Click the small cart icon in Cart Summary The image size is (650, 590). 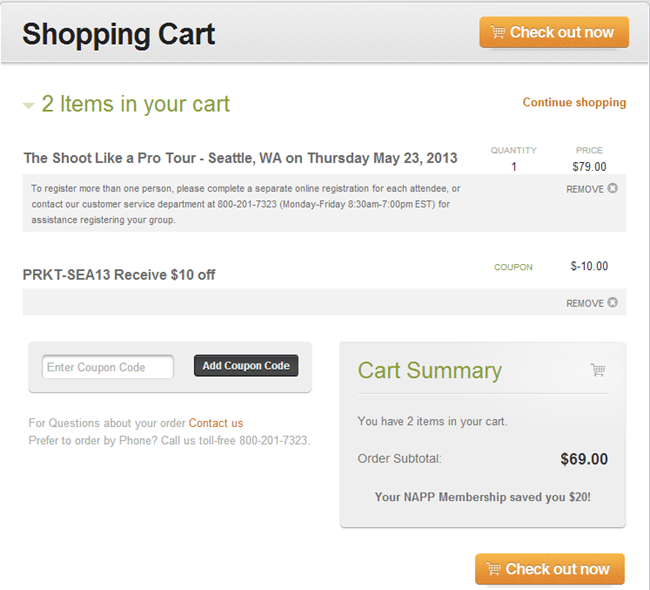[598, 370]
